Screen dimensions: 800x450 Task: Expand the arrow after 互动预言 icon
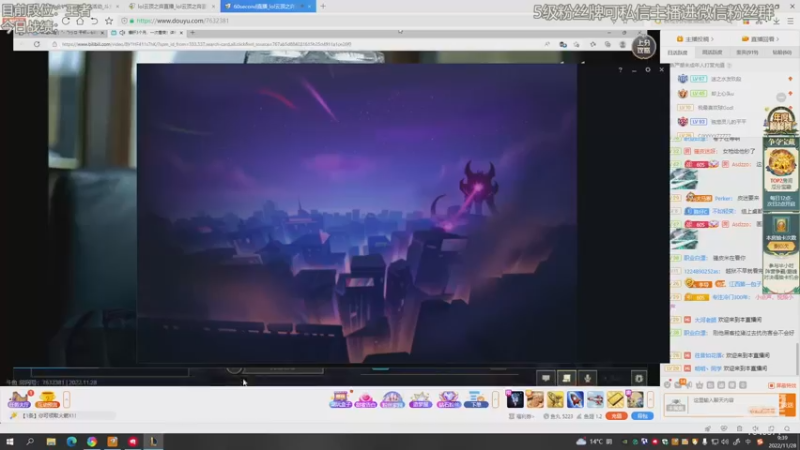tap(66, 399)
